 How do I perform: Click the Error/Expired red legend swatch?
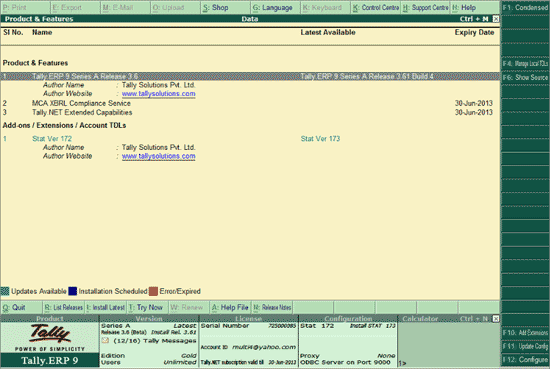pyautogui.click(x=153, y=291)
